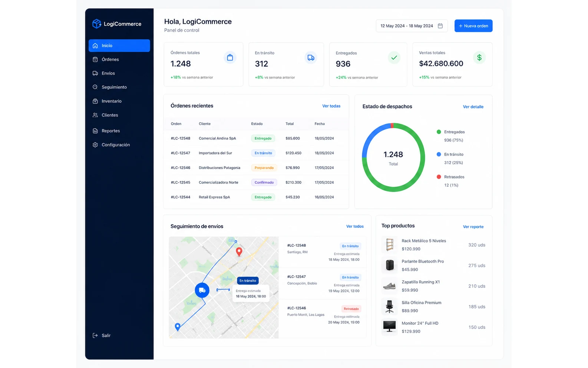The width and height of the screenshot is (588, 368).
Task: Click order #LC-12545 in recent orders table
Action: point(181,183)
